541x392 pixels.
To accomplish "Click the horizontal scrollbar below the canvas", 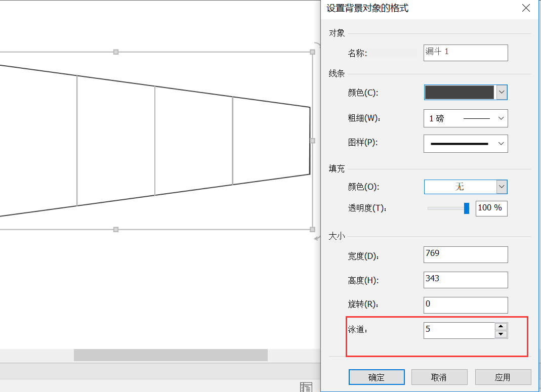I will coord(171,355).
